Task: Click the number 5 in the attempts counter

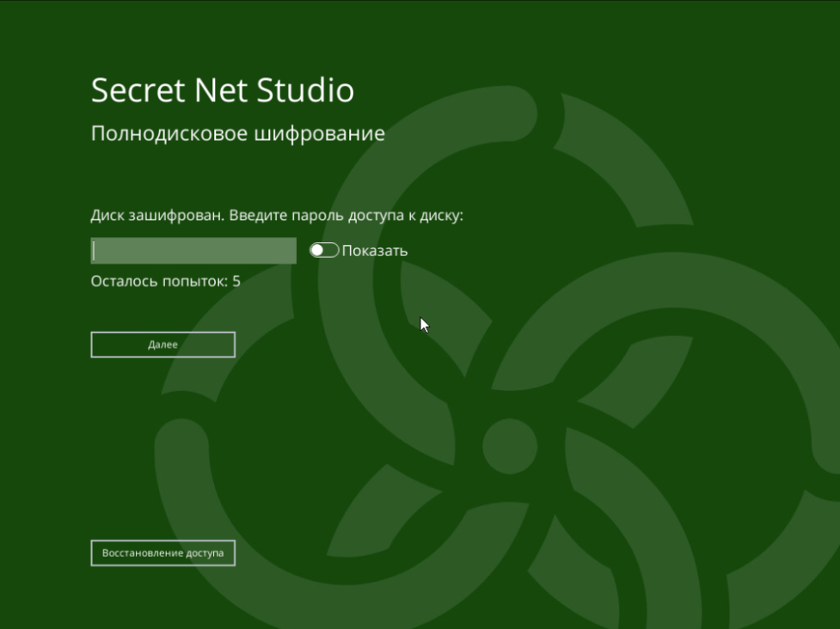Action: [236, 281]
